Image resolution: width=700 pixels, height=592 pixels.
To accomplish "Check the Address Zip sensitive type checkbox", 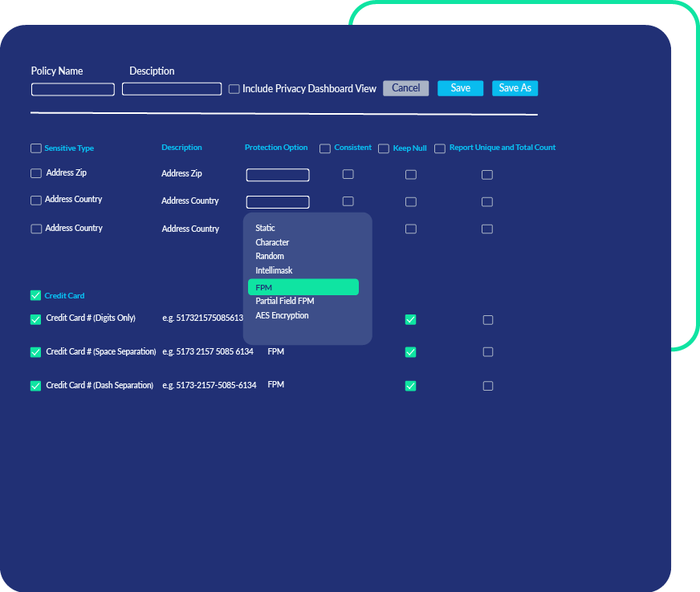I will [35, 173].
